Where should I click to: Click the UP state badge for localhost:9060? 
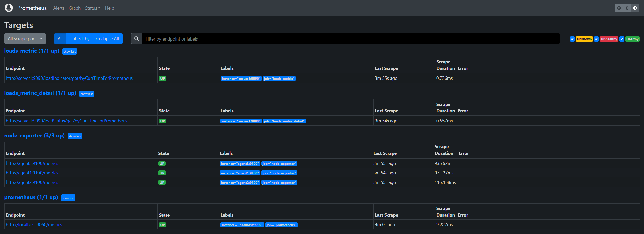(x=163, y=225)
